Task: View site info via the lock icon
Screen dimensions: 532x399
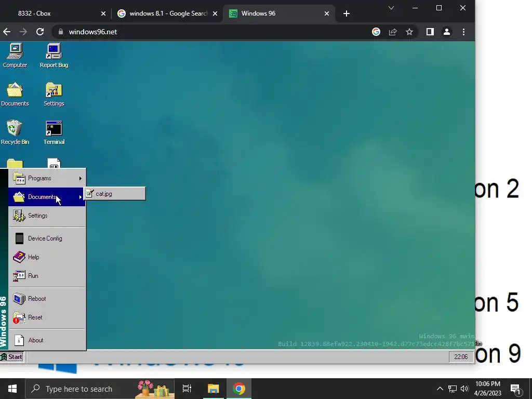Action: pyautogui.click(x=61, y=32)
